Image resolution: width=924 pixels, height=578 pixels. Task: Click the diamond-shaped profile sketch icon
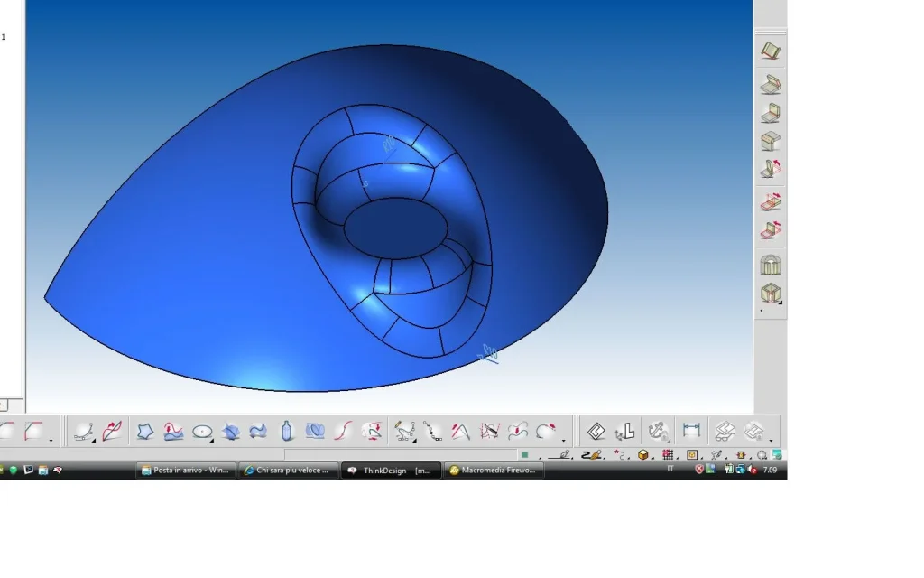(x=596, y=431)
